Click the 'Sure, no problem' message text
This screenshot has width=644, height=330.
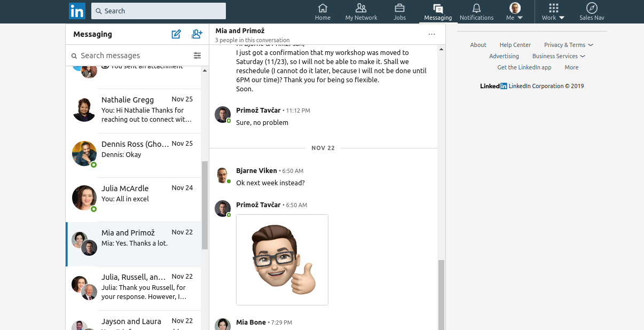(x=262, y=123)
